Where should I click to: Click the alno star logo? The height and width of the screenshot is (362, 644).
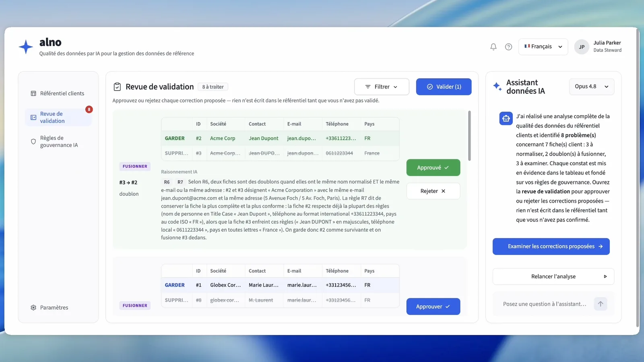(26, 47)
